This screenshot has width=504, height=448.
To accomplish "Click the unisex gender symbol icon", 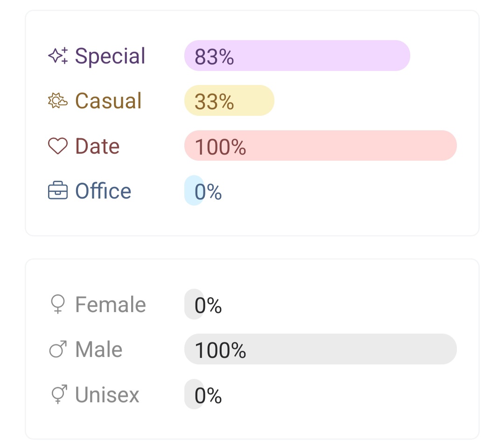I will (58, 395).
